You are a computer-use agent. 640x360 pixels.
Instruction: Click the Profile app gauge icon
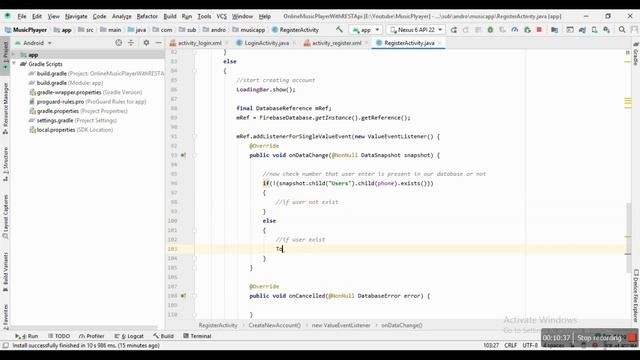tap(515, 30)
